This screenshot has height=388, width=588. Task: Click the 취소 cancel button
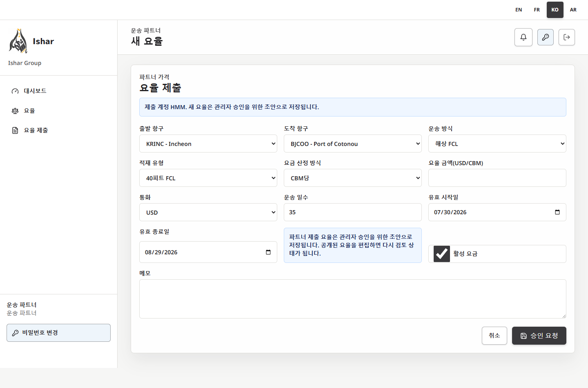494,336
